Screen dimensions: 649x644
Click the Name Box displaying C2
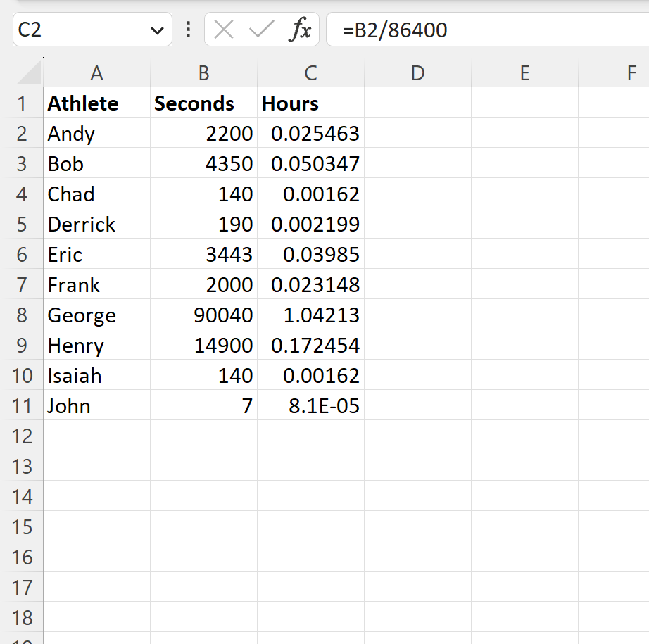click(77, 30)
